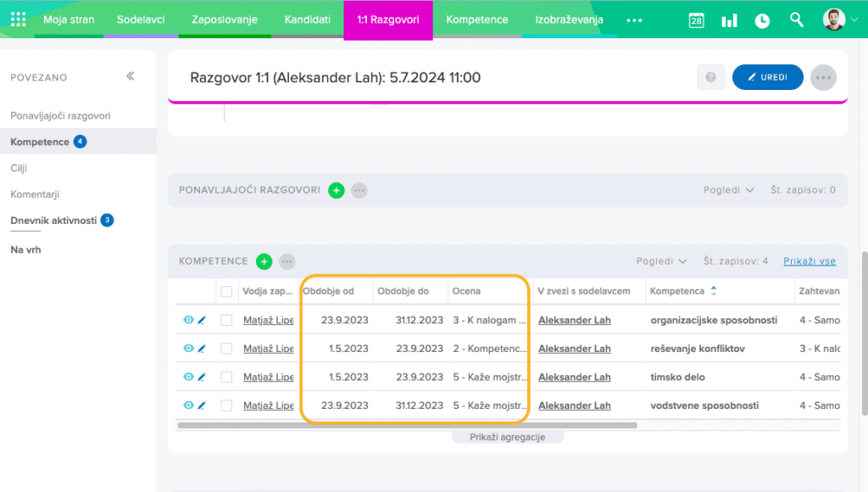Image resolution: width=868 pixels, height=492 pixels.
Task: Expand Pogledi dropdown in Kompetence section
Action: click(x=661, y=261)
